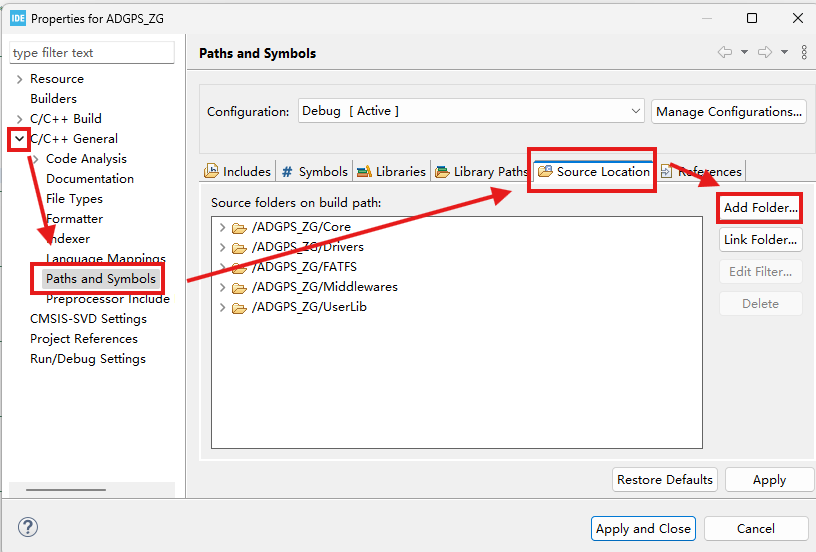Expand the Resource tree node
Screen dimensions: 816x552
pyautogui.click(x=20, y=79)
